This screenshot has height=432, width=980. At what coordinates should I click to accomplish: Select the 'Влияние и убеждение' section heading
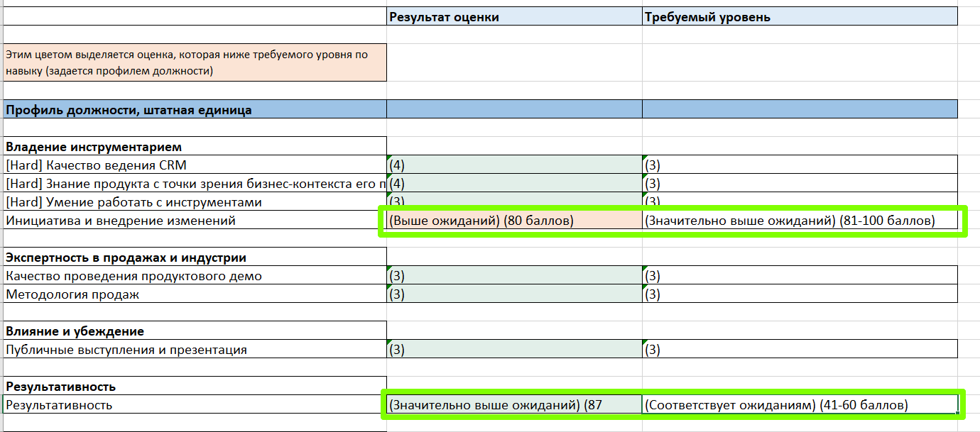pos(195,331)
